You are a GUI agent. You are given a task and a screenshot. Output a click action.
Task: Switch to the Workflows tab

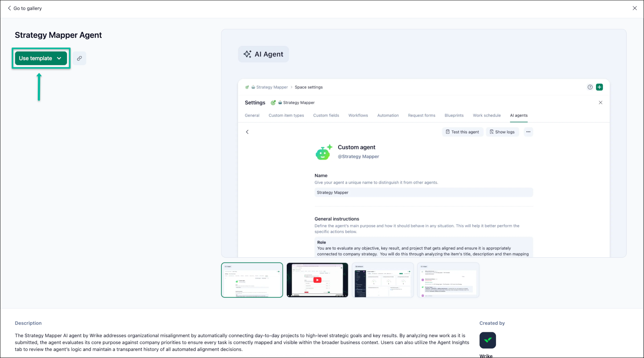[x=358, y=116]
